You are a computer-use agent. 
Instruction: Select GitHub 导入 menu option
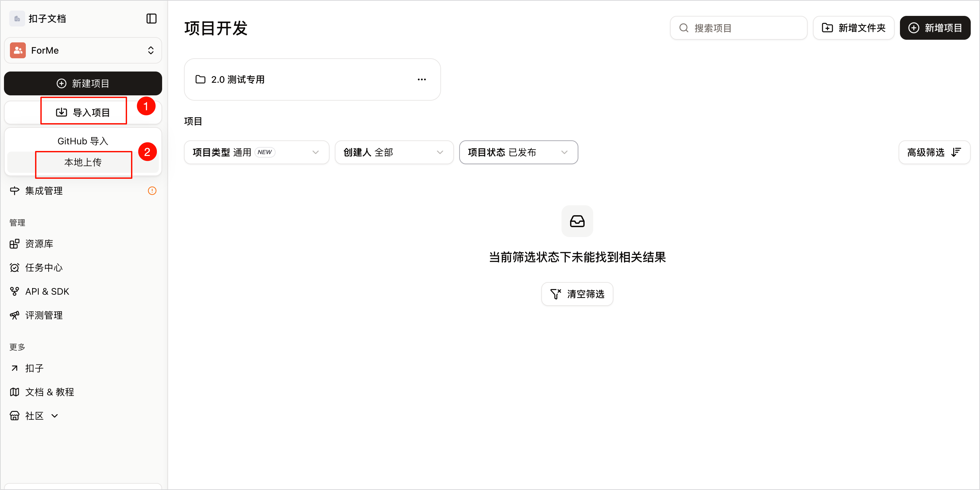83,141
